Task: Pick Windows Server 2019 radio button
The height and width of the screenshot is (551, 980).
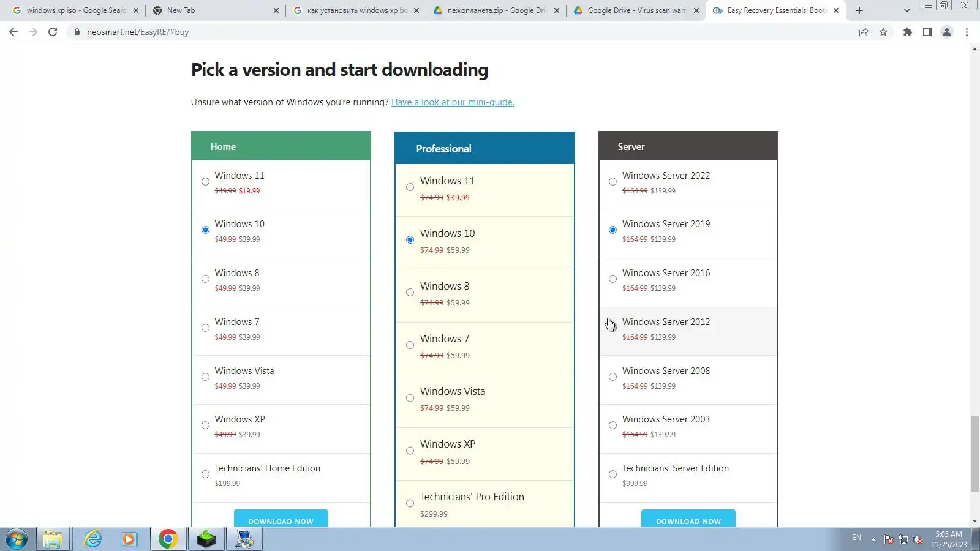Action: tap(612, 230)
